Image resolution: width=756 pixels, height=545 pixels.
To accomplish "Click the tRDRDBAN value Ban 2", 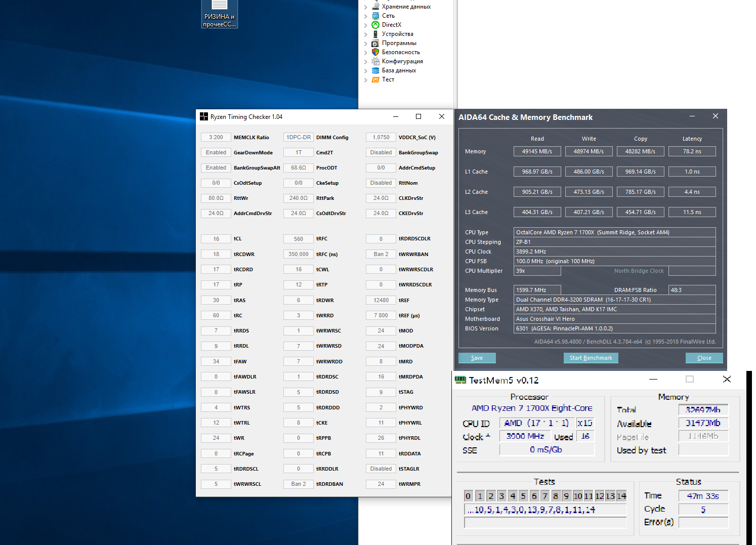I will [299, 484].
